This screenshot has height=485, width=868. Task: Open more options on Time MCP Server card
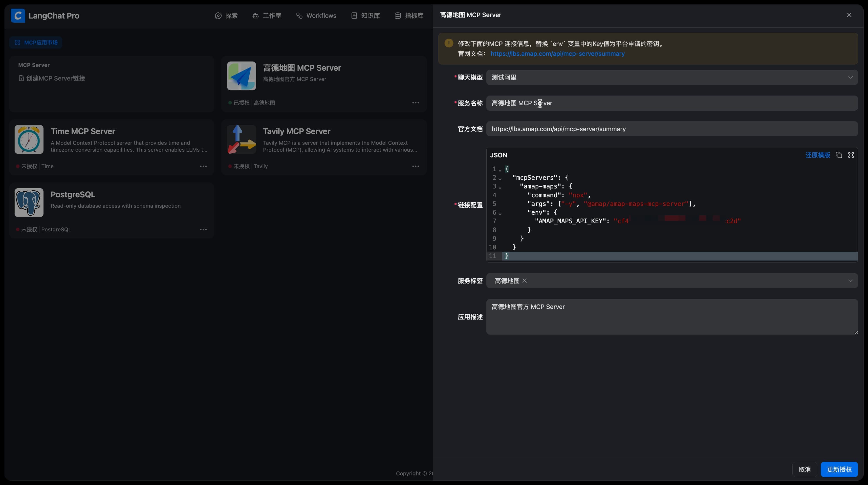click(x=203, y=166)
